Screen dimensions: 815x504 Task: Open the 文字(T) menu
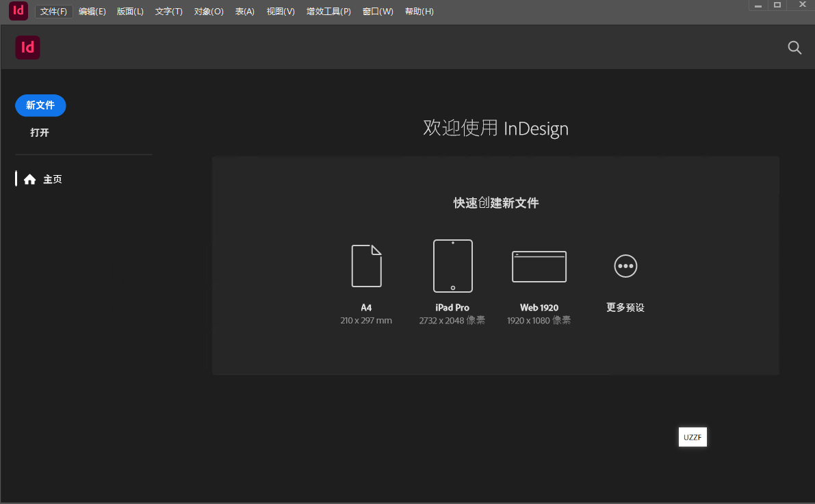[x=168, y=12]
